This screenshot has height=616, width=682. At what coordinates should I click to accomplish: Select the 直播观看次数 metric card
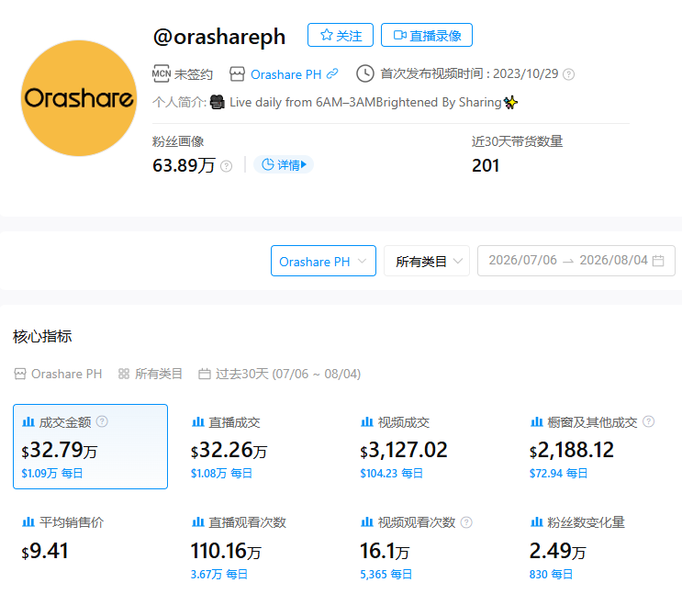click(260, 547)
